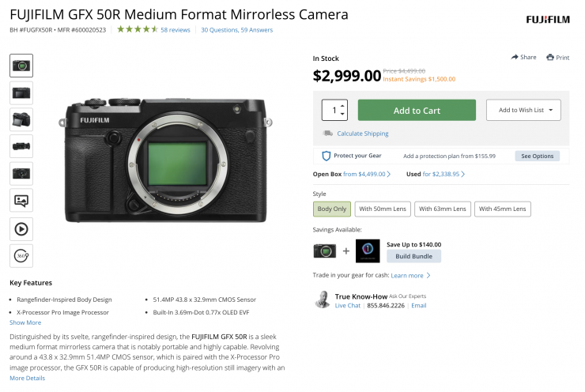Click the Build Bundle button
Viewport: 585px width, 392px height.
pyautogui.click(x=413, y=256)
